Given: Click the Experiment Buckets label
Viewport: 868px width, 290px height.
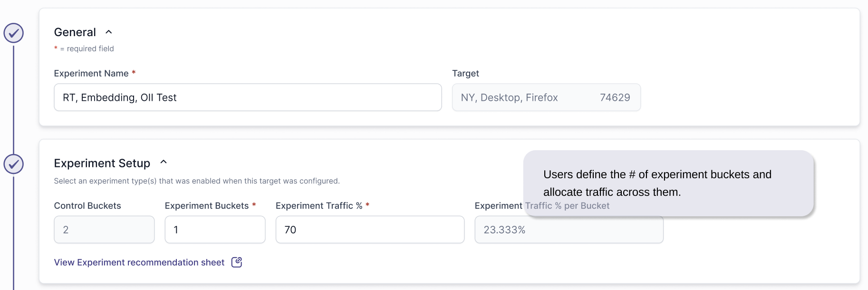Looking at the screenshot, I should [x=207, y=206].
